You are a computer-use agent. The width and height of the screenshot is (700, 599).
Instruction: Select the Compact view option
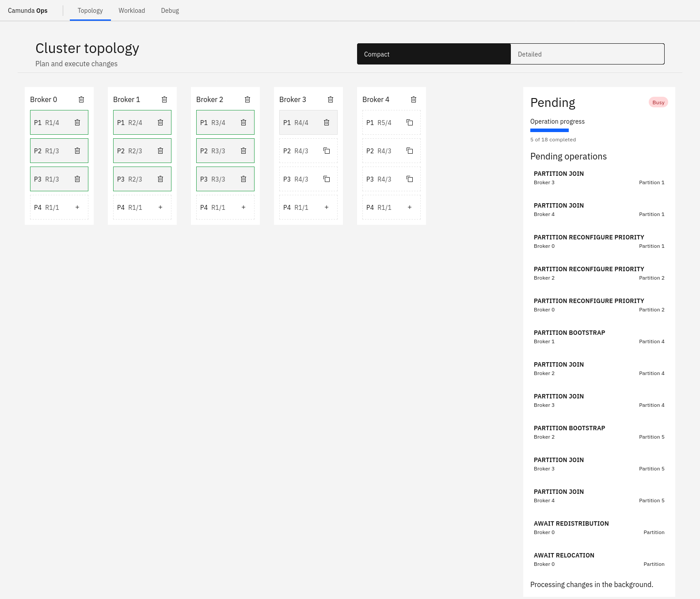coord(434,54)
